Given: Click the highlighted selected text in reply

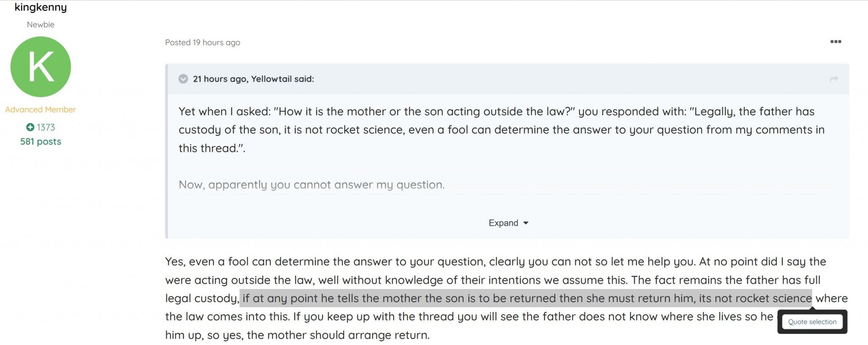Looking at the screenshot, I should click(x=526, y=298).
